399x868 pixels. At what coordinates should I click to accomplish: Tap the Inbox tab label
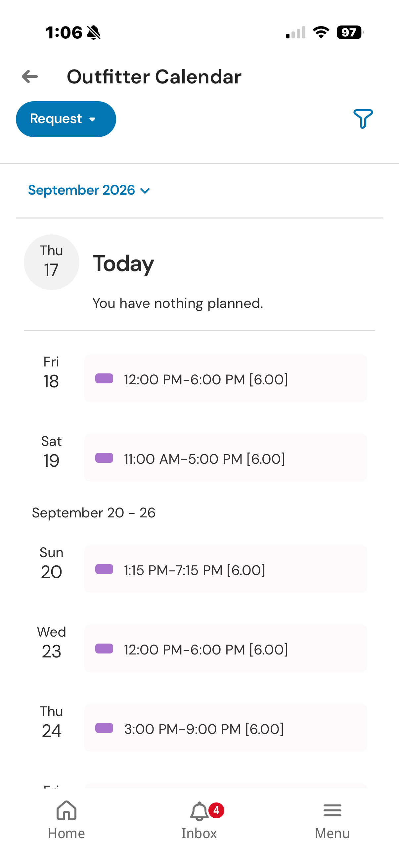(199, 833)
